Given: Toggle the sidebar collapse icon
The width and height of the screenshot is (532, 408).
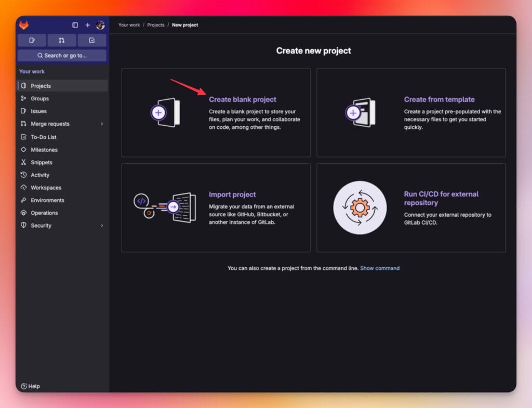Looking at the screenshot, I should coord(75,25).
